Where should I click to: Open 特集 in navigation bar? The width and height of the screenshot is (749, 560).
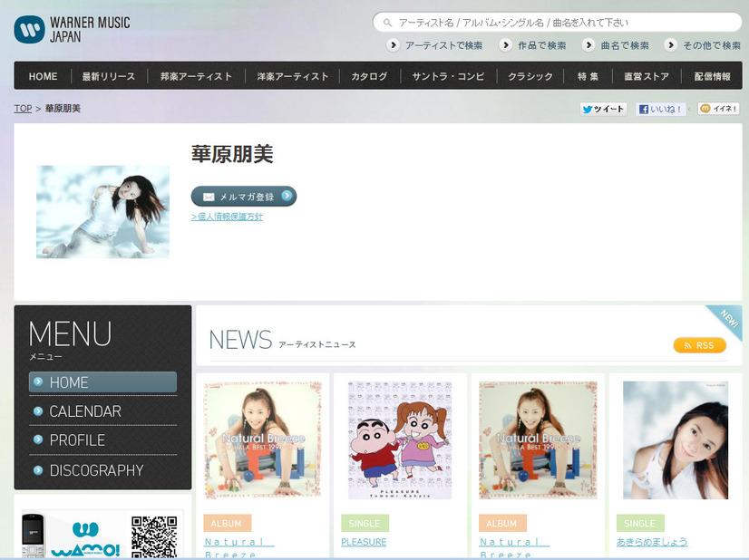click(588, 76)
